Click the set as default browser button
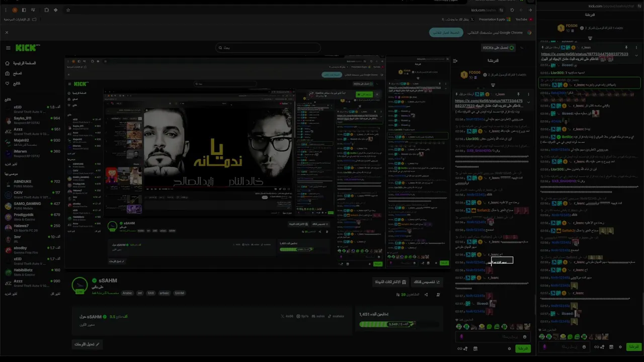Image resolution: width=644 pixels, height=362 pixels. click(x=446, y=32)
